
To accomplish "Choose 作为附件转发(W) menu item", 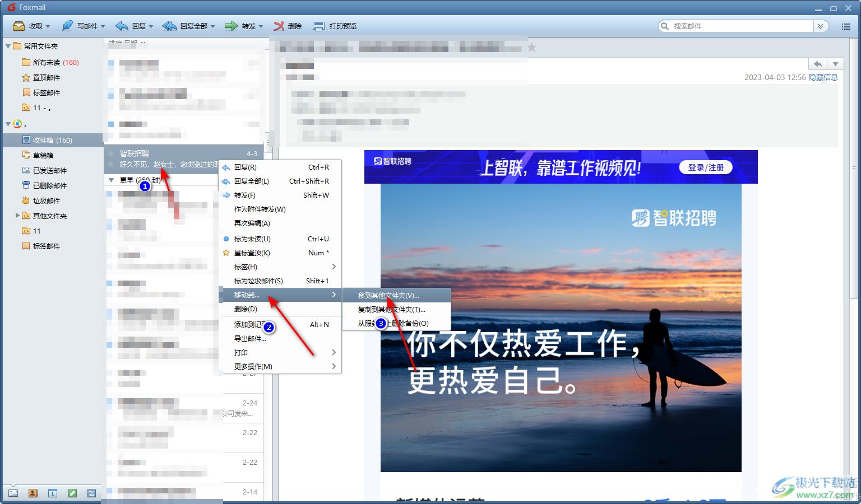I will 280,209.
